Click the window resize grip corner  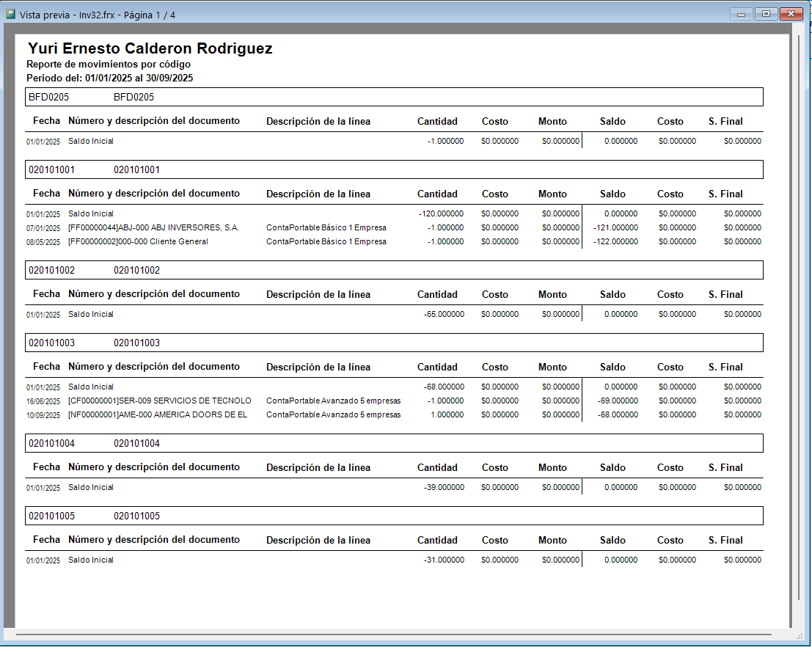click(x=799, y=635)
